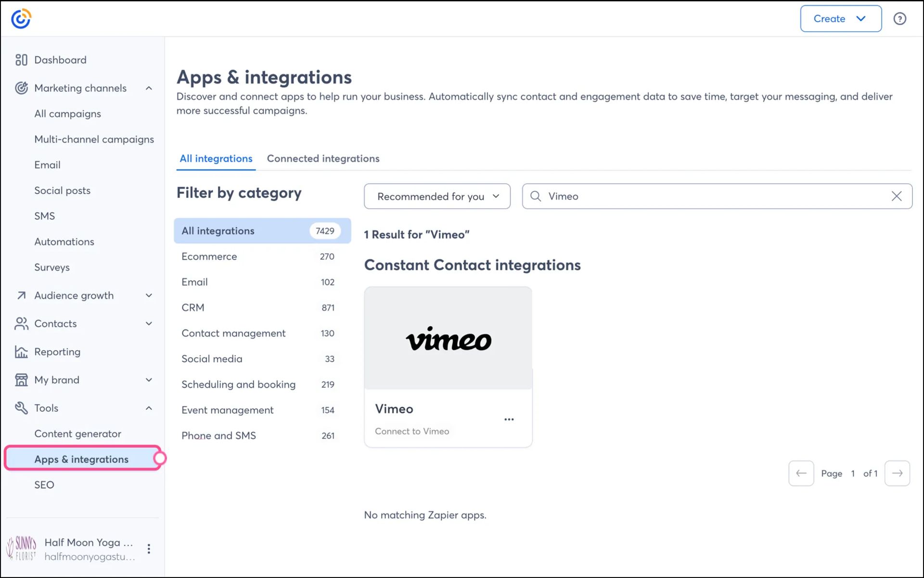This screenshot has width=924, height=578.
Task: Go to next page arrow
Action: tap(897, 473)
